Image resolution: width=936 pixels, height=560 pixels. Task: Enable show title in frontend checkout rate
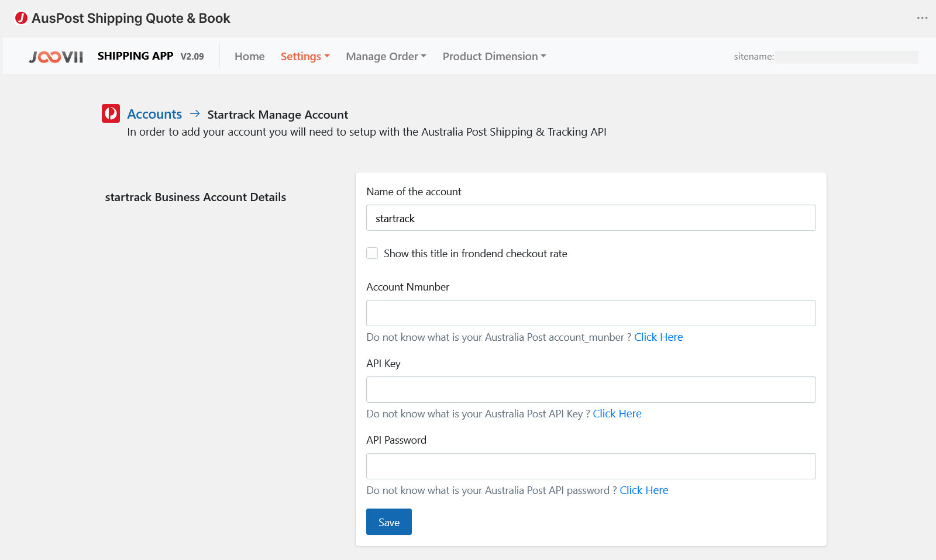coord(372,253)
